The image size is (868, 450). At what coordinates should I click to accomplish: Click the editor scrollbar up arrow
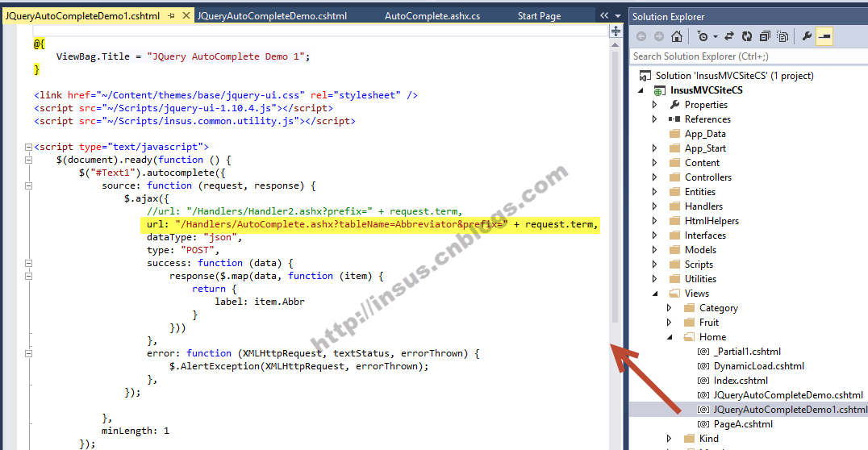[615, 45]
